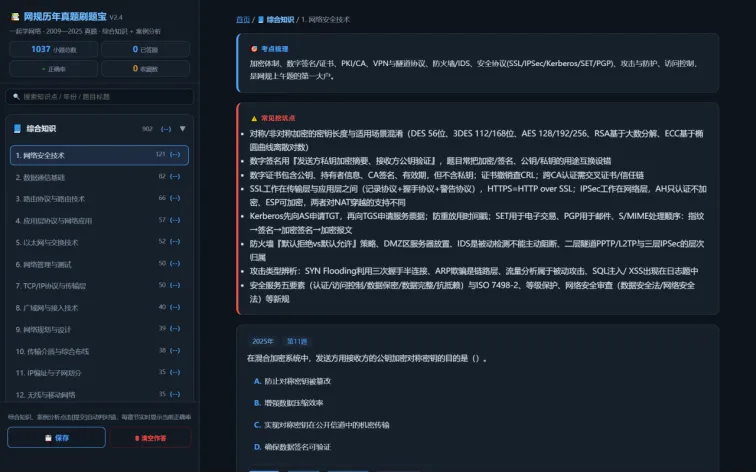Image resolution: width=756 pixels, height=473 pixels.
Task: Open chapter 4. 应用层协议与网络应用
Action: [99, 220]
